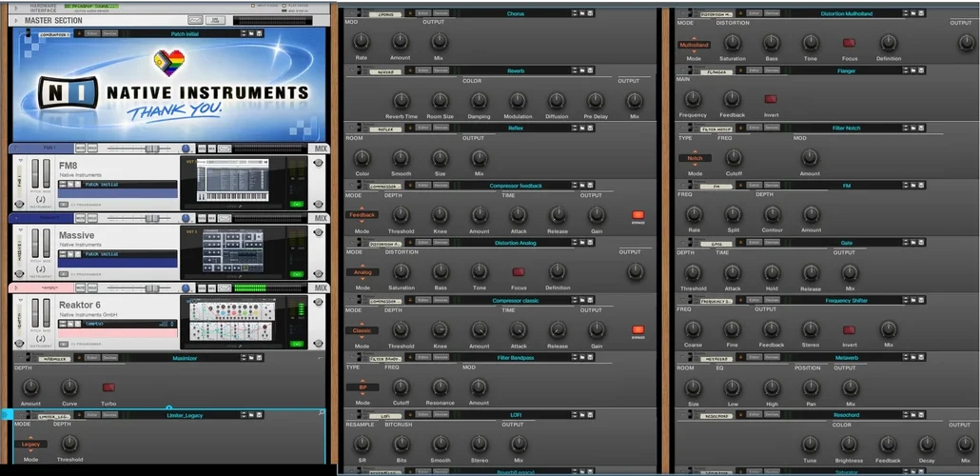This screenshot has height=476, width=980.
Task: Click the blue pan knob on the Reaktor mix channel
Action: [x=186, y=288]
